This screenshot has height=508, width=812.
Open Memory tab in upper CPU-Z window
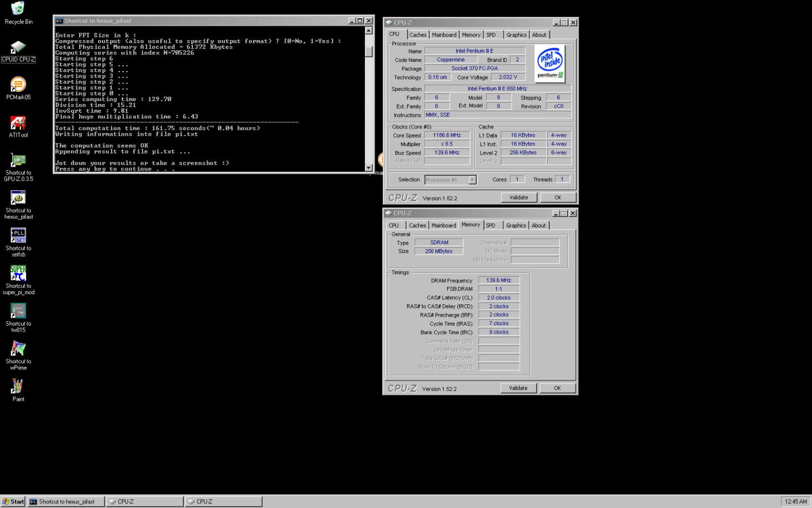471,35
